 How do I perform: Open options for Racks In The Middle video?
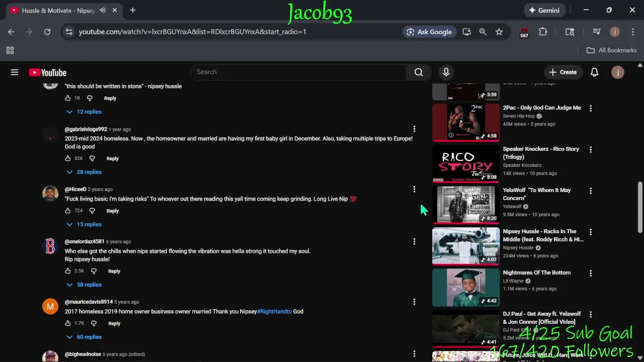click(x=591, y=232)
